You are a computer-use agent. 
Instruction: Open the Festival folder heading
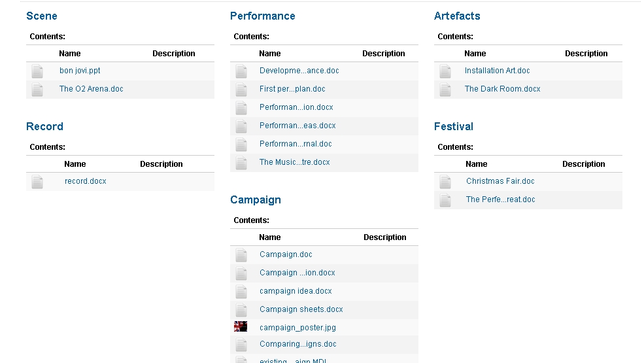click(x=454, y=126)
